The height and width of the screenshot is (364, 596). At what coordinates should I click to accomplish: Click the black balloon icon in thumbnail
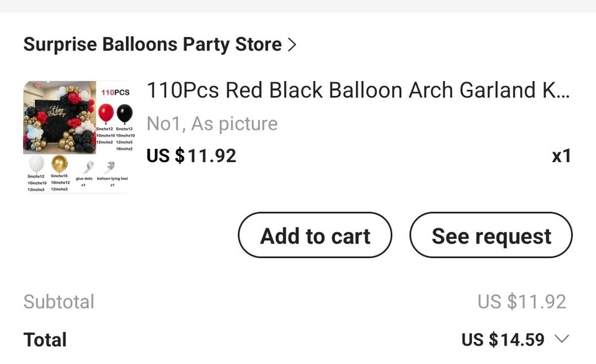(x=125, y=113)
